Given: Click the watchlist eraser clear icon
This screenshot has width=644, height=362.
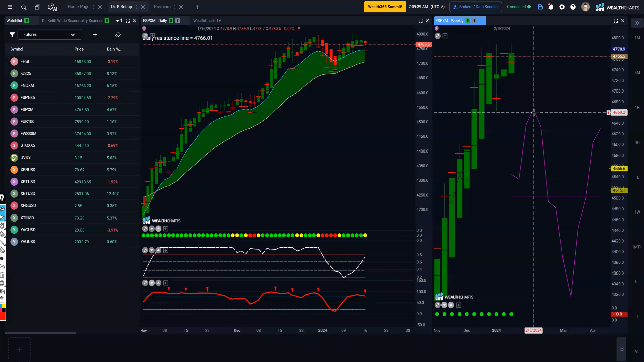Looking at the screenshot, I should pos(118,35).
